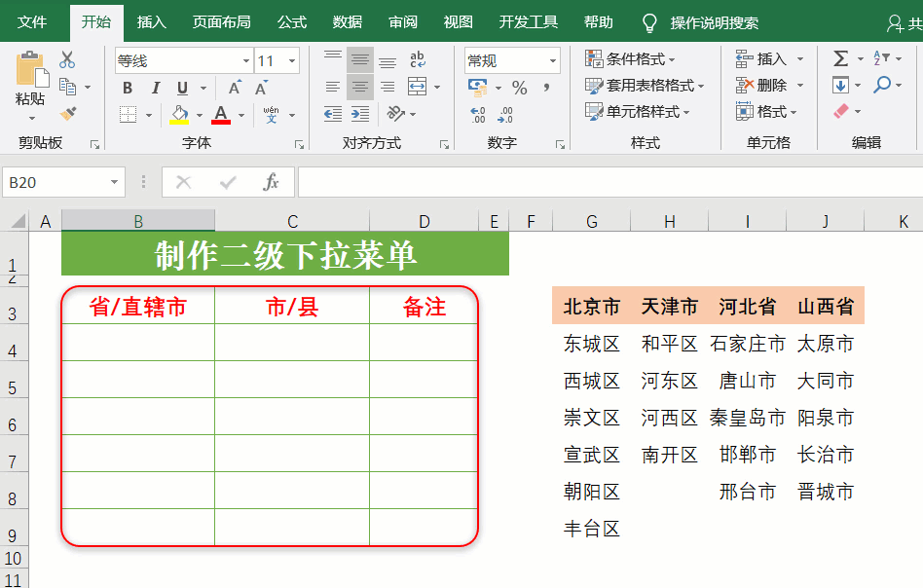Open number format 常规 dropdown
This screenshot has width=923, height=588.
(553, 60)
